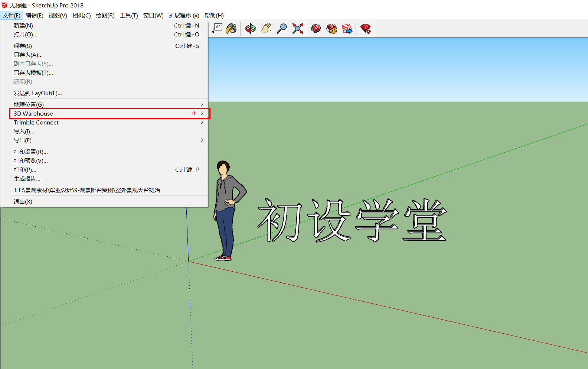Open the 帮助(H) menu
The height and width of the screenshot is (369, 588).
[214, 15]
